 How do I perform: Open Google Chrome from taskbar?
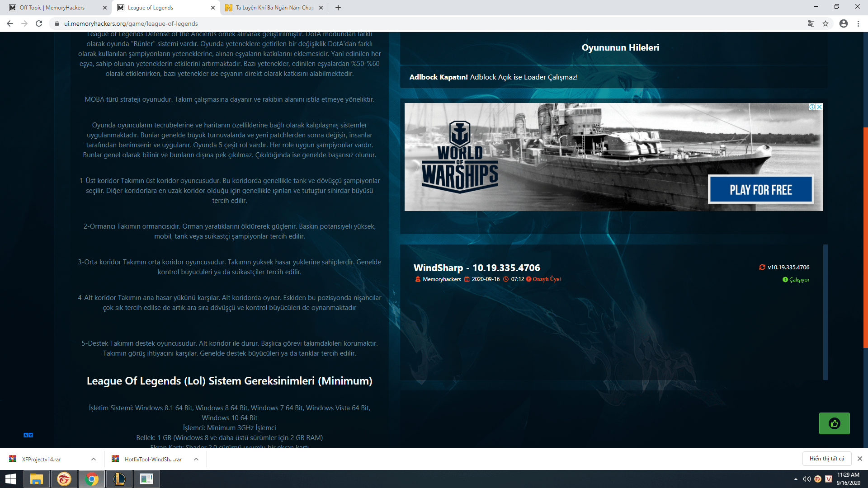[92, 479]
